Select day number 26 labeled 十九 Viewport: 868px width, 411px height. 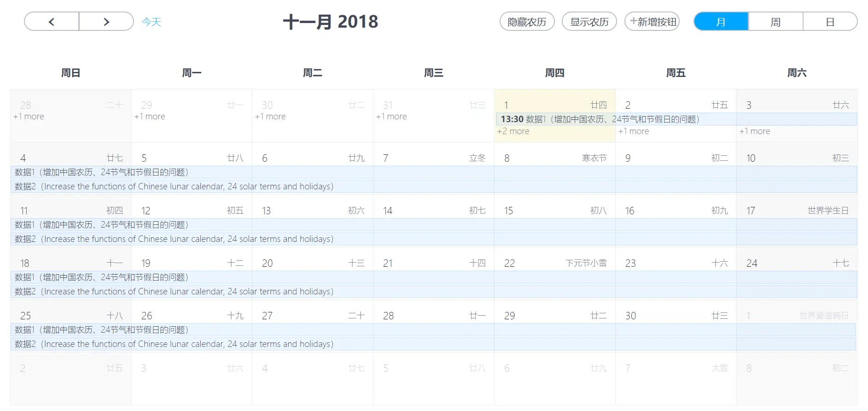(146, 316)
